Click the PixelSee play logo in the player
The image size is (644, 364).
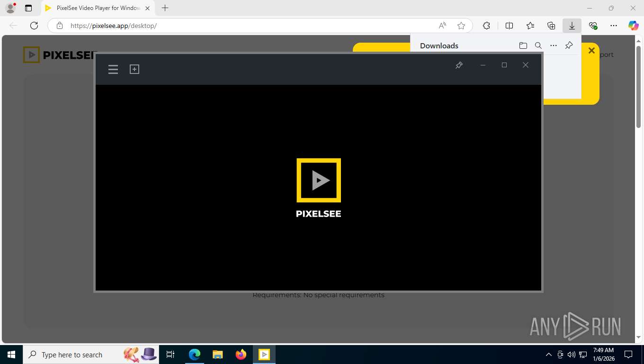click(x=319, y=180)
